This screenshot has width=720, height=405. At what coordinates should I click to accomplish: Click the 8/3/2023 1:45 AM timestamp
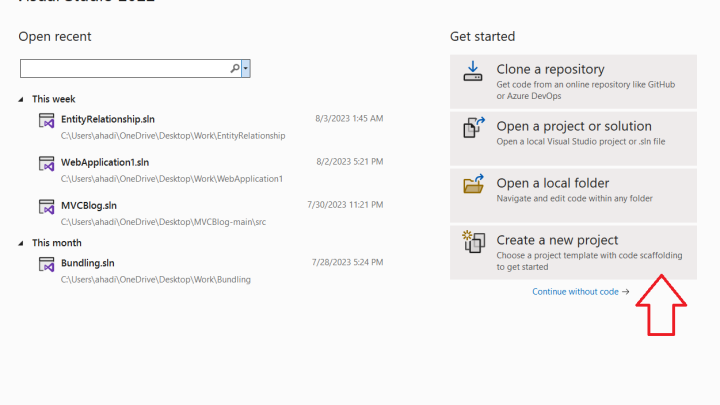pos(349,118)
